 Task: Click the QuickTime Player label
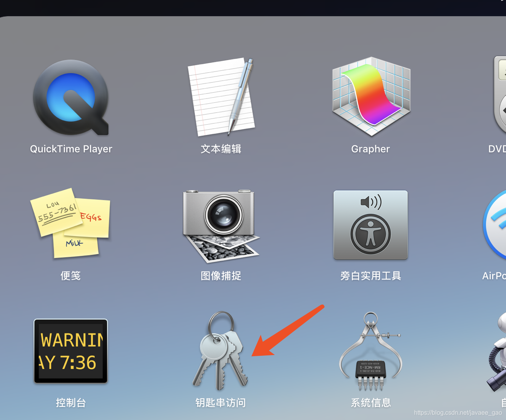point(71,149)
